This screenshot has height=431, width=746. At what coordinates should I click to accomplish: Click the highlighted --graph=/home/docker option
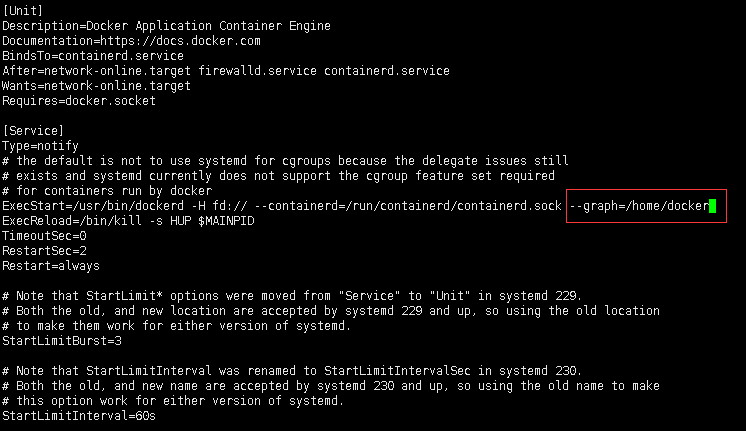tap(638, 206)
